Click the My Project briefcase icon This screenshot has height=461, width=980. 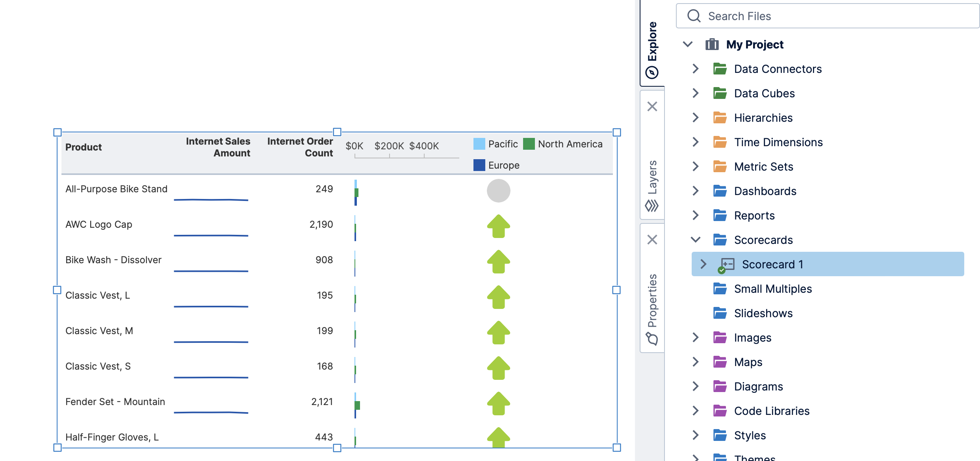[712, 45]
